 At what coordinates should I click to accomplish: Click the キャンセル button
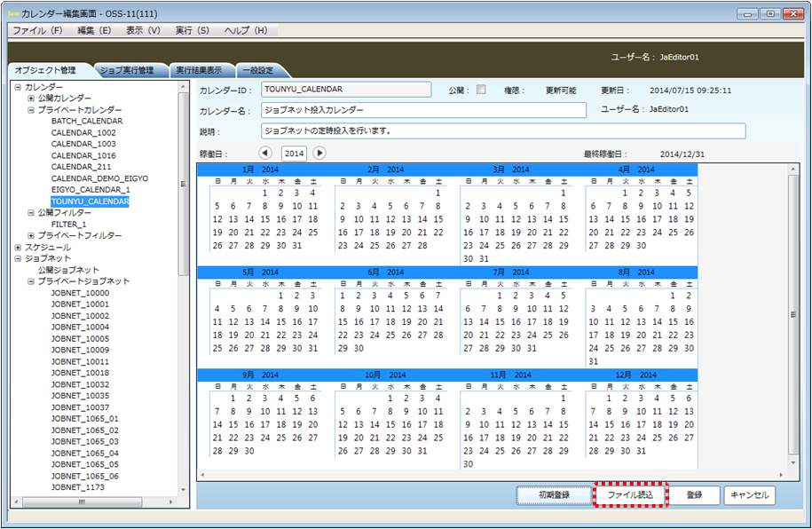click(x=750, y=495)
